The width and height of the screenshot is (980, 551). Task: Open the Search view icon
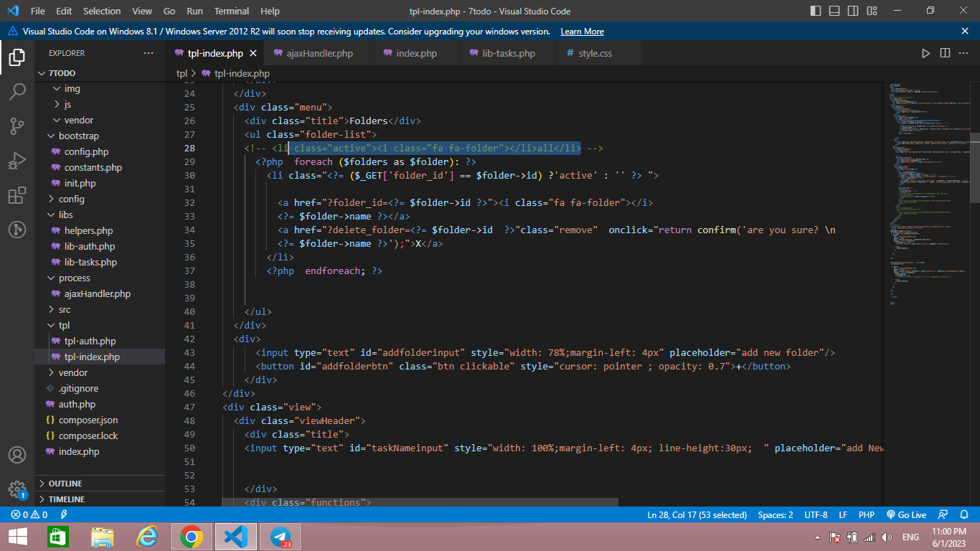point(17,92)
